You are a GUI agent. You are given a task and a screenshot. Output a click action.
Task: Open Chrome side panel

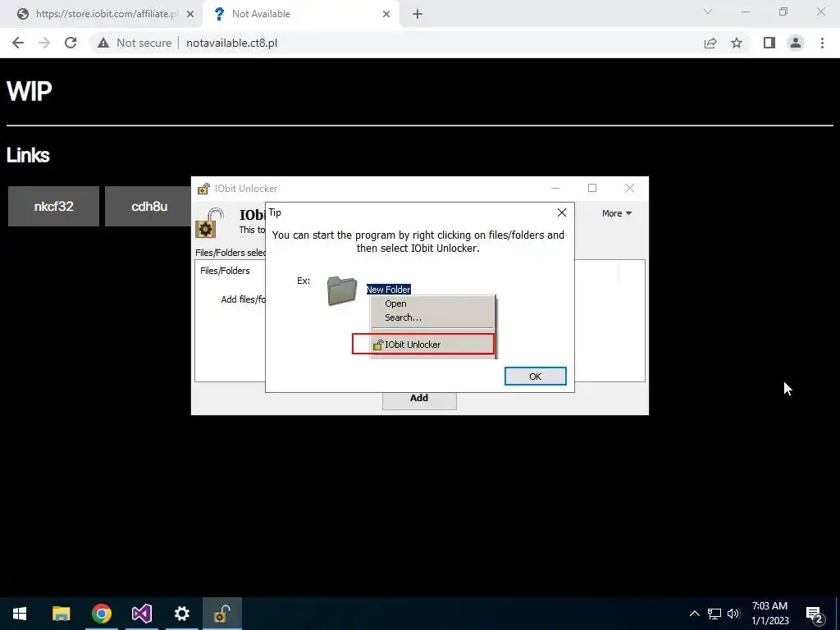click(769, 43)
